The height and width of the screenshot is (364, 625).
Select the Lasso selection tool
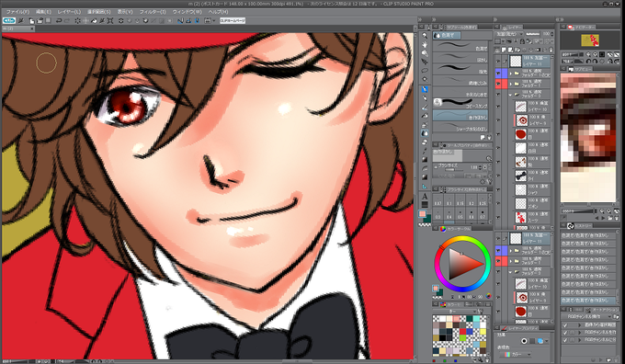tap(425, 71)
